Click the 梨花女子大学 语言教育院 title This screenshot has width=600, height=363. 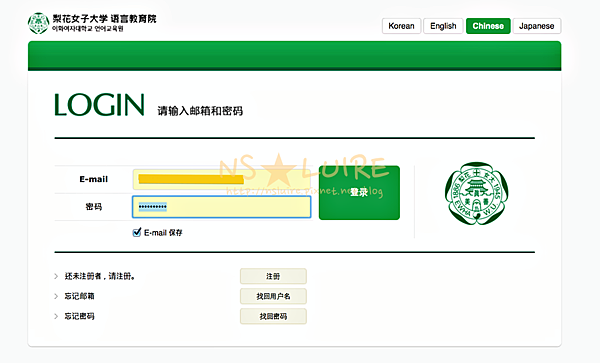click(x=104, y=19)
